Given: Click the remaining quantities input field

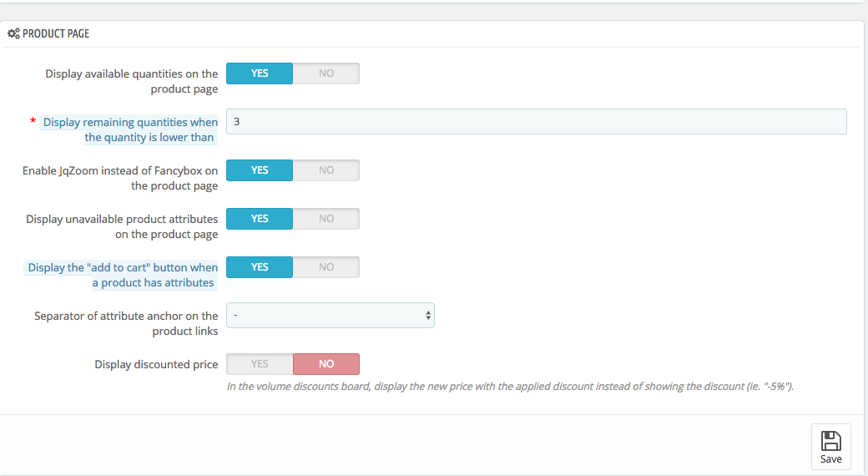Looking at the screenshot, I should pyautogui.click(x=537, y=121).
